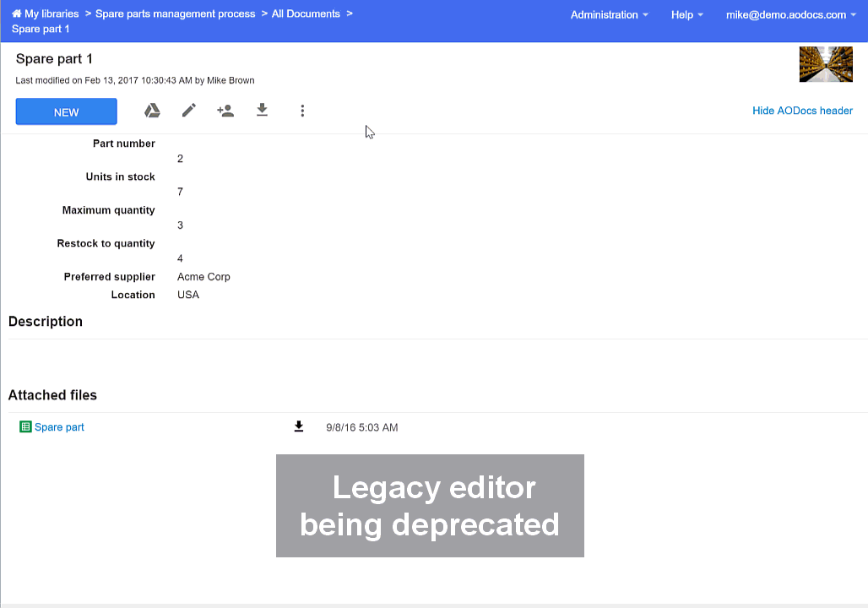Click the green spreadsheet file icon
The image size is (868, 608).
tap(25, 426)
